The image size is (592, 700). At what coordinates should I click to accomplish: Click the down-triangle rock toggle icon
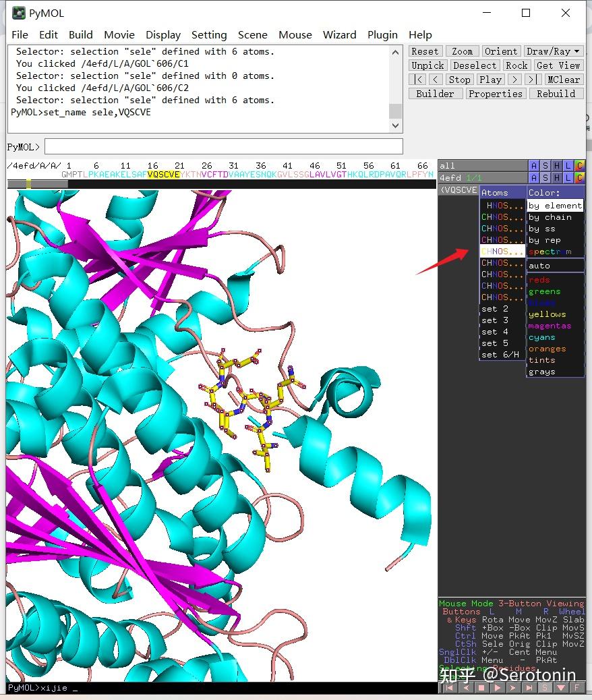[x=561, y=688]
